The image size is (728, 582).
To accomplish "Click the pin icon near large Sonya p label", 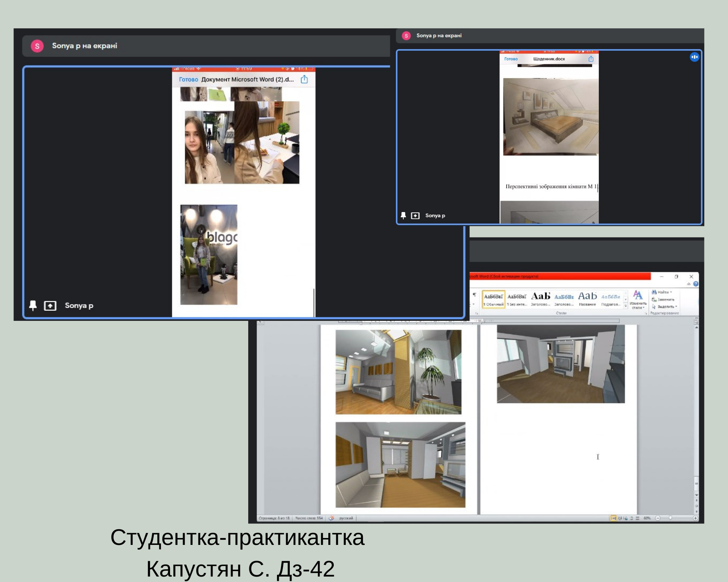I will tap(33, 306).
